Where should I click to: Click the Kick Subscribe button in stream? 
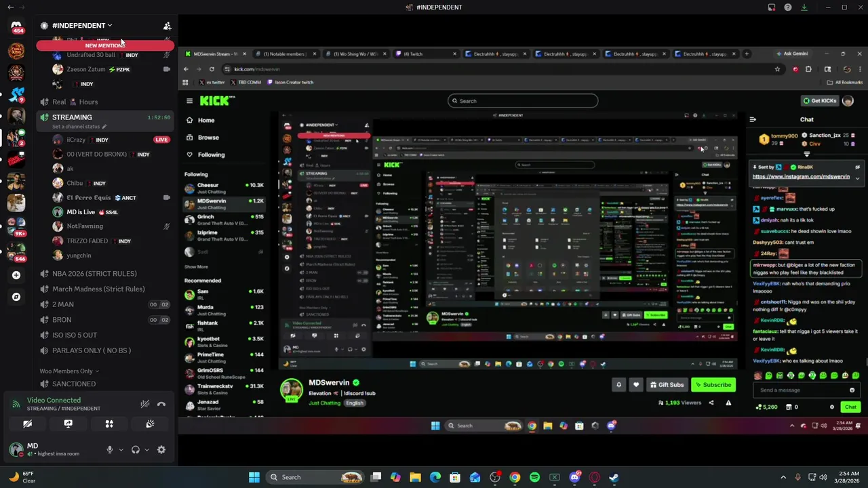[x=713, y=385]
